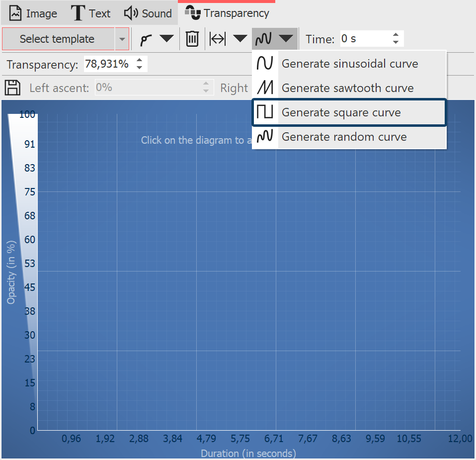Click the Select template button

tap(58, 38)
